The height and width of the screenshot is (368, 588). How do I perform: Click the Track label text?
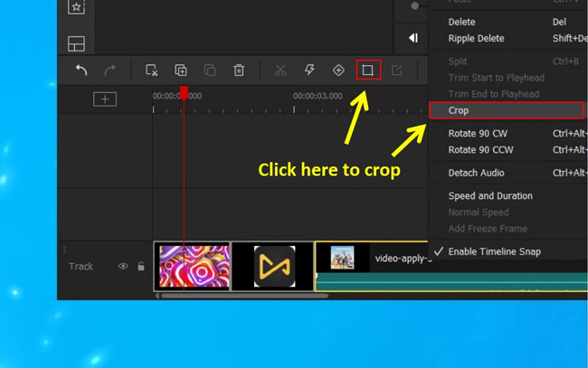[x=81, y=267]
